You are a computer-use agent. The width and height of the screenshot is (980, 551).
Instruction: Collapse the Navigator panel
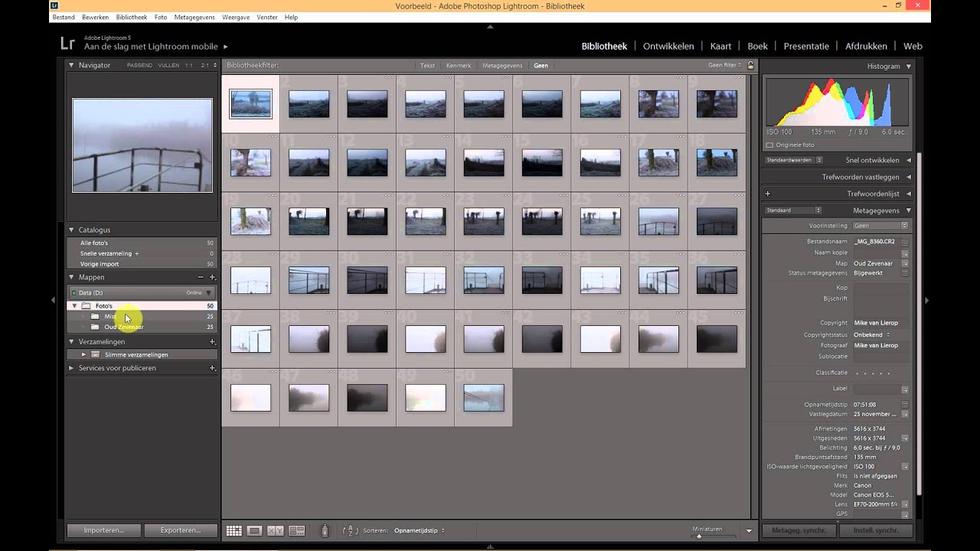(x=71, y=65)
